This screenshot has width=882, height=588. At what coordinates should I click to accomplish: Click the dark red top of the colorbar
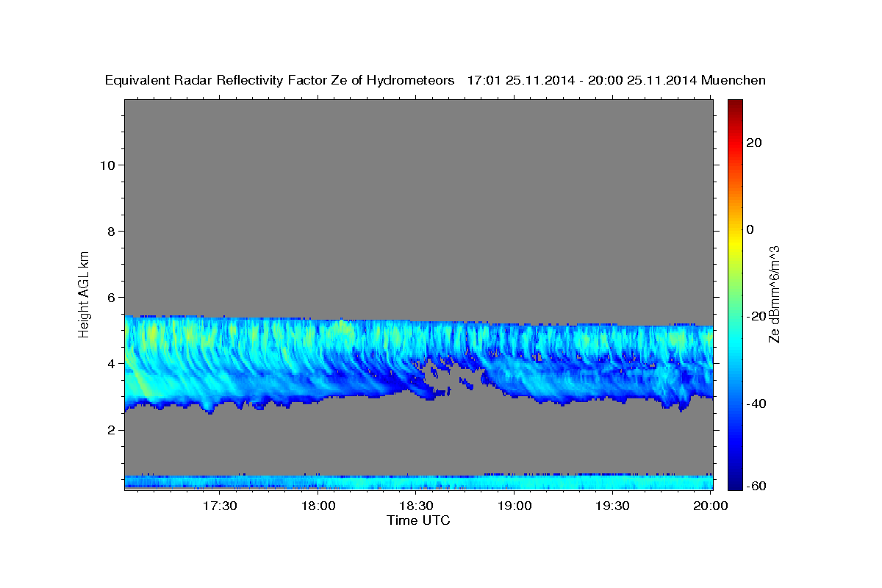734,104
